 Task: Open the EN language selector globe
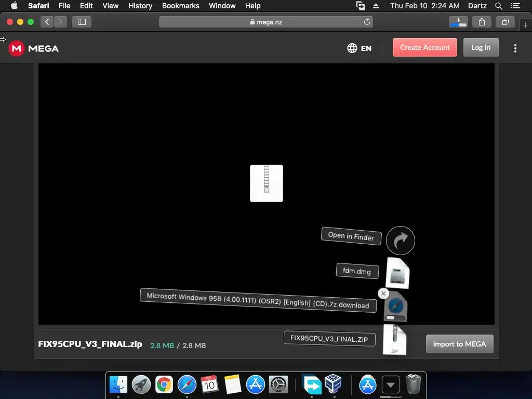(x=360, y=48)
